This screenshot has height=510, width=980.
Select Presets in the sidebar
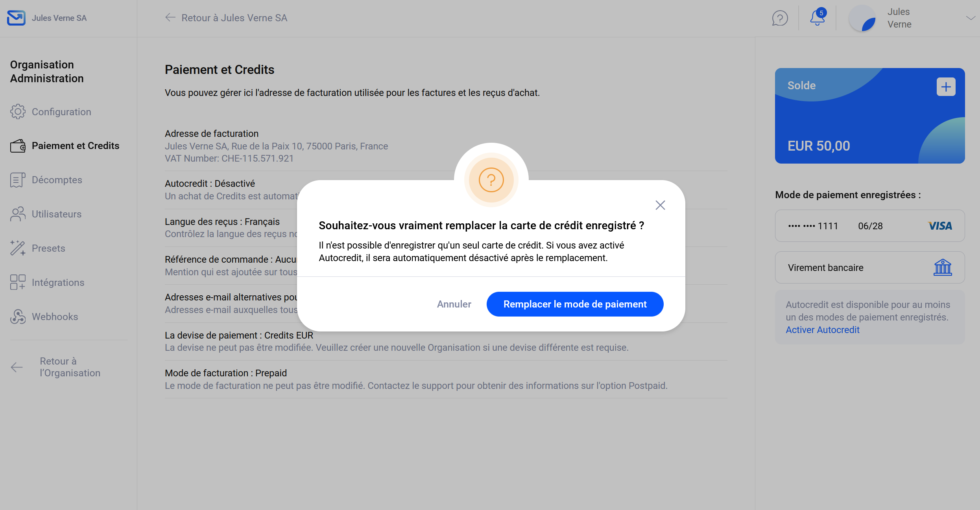click(x=48, y=249)
